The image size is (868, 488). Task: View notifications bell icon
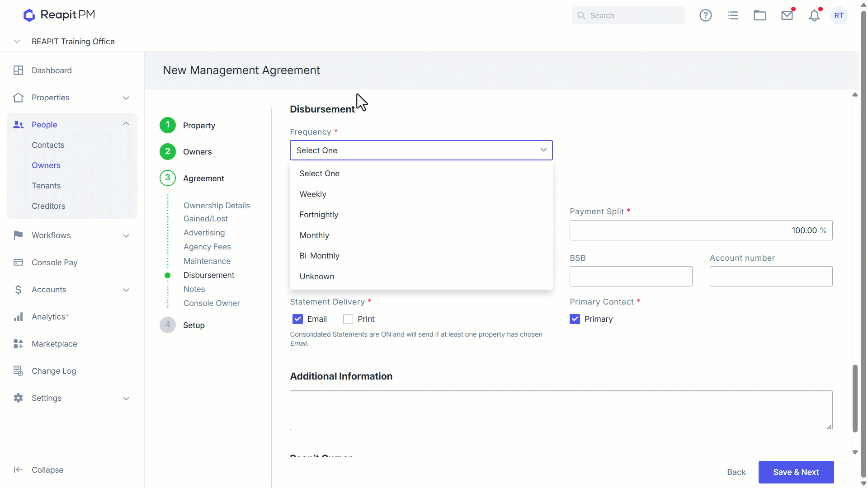pyautogui.click(x=814, y=15)
